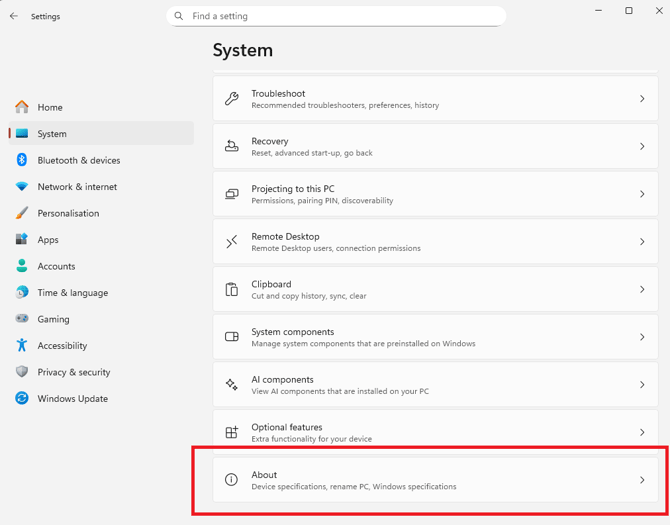This screenshot has height=525, width=670.
Task: Click the Windows Update refresh icon
Action: pyautogui.click(x=22, y=398)
